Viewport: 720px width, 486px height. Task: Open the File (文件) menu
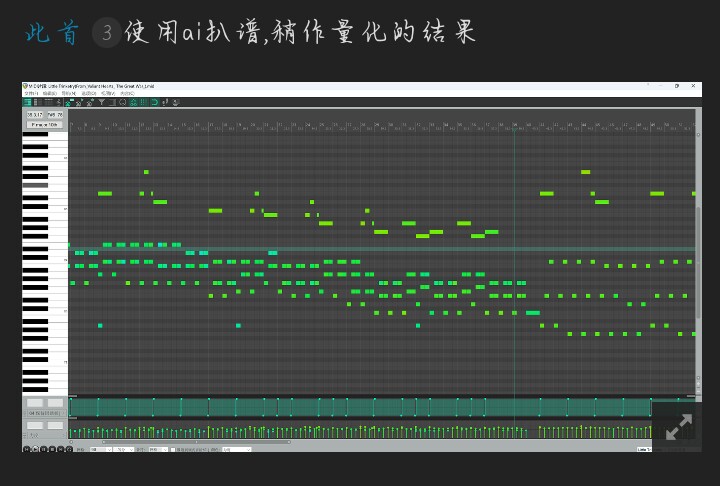pos(31,93)
